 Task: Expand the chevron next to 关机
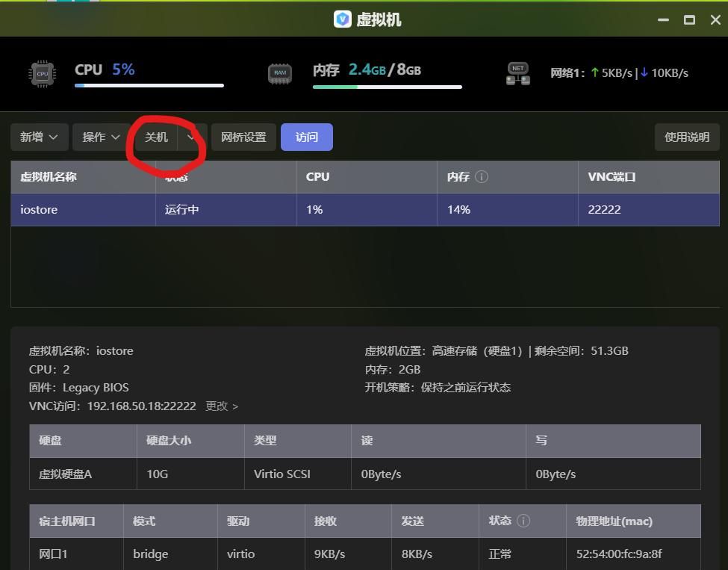coord(190,137)
